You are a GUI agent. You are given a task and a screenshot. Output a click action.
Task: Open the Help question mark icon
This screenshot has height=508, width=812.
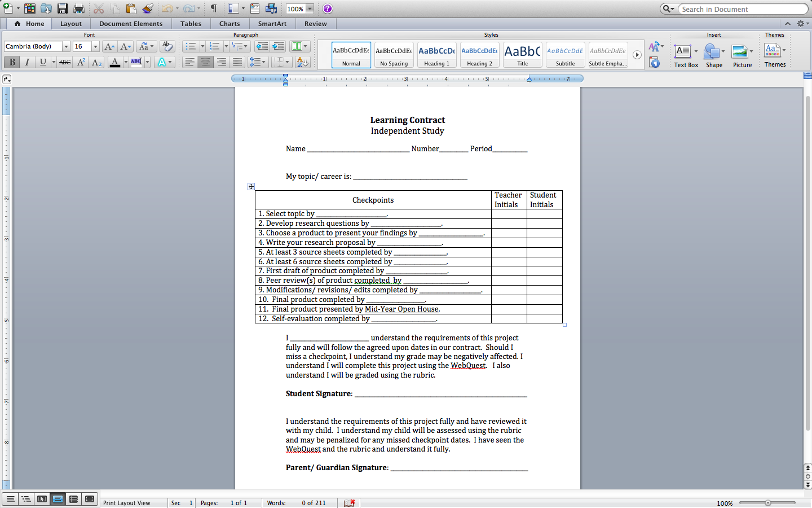[328, 8]
